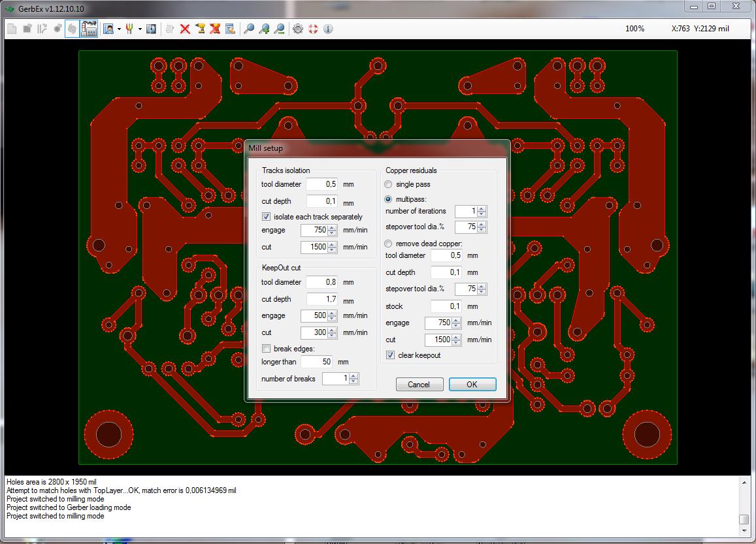Viewport: 756px width, 544px height.
Task: Adjust Tracks isolation cut speed spinner
Action: click(332, 248)
